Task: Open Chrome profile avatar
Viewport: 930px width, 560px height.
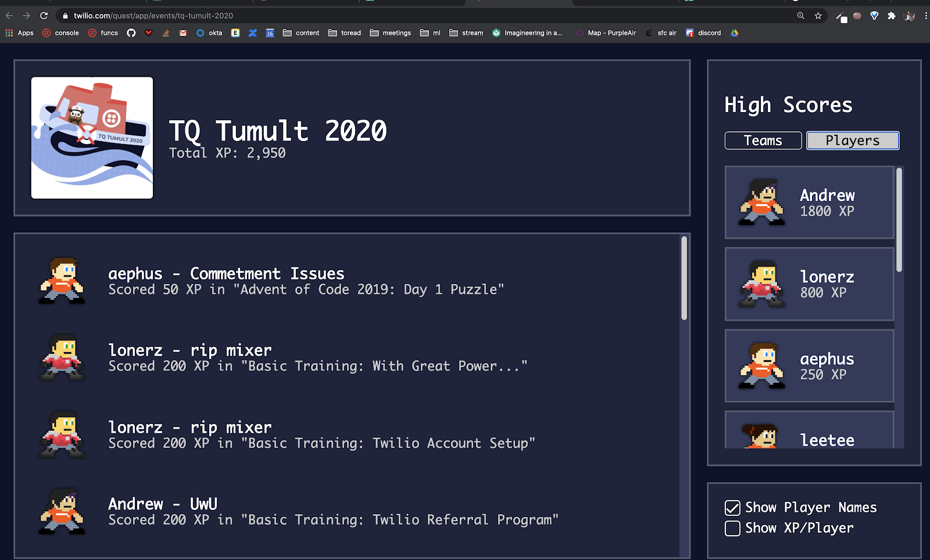Action: [910, 16]
